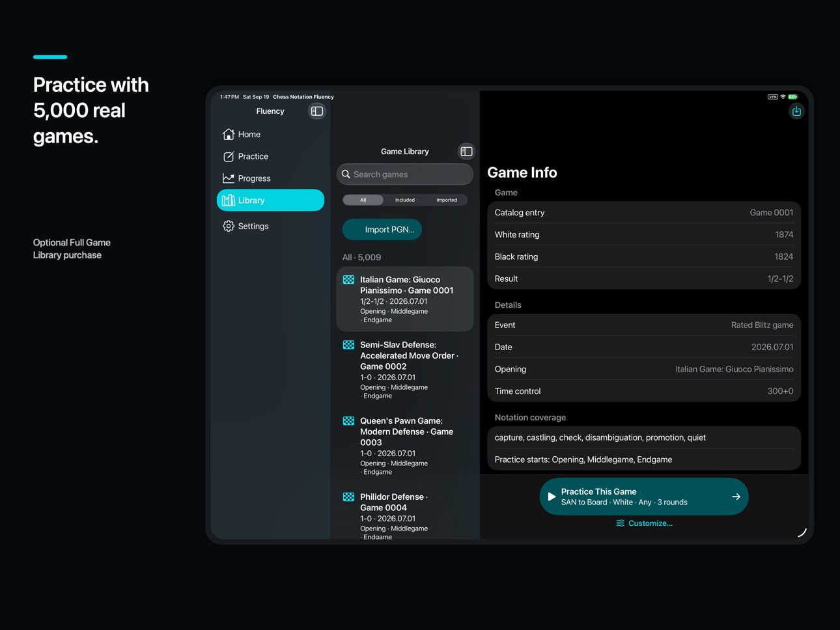Click the arrow on Practice This Game
Image resolution: width=840 pixels, height=630 pixels.
point(736,497)
